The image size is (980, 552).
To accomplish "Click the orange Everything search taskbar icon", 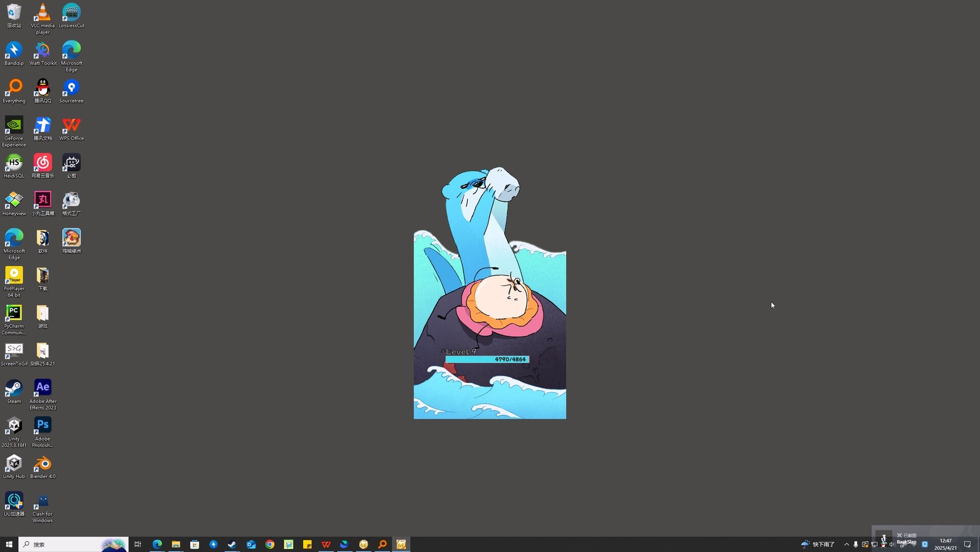I will click(x=382, y=544).
